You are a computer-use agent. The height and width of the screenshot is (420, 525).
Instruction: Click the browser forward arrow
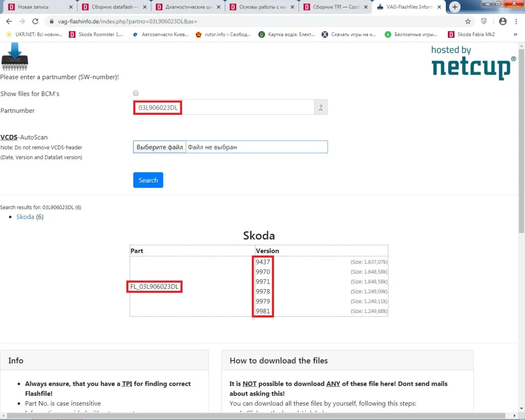[22, 21]
